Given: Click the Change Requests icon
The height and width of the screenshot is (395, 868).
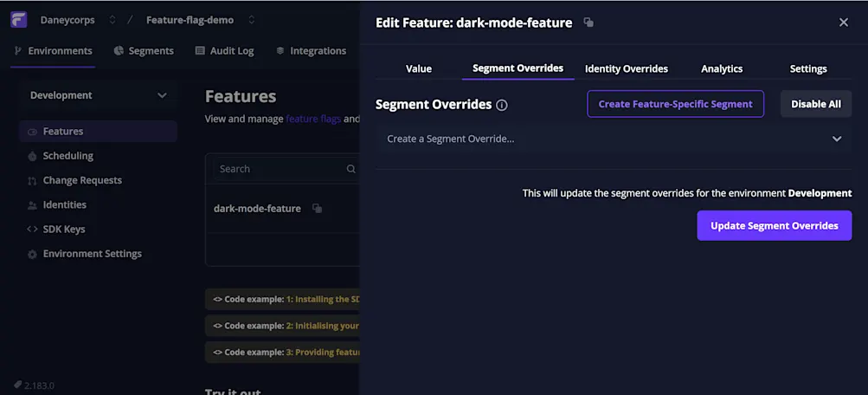Looking at the screenshot, I should click(32, 180).
